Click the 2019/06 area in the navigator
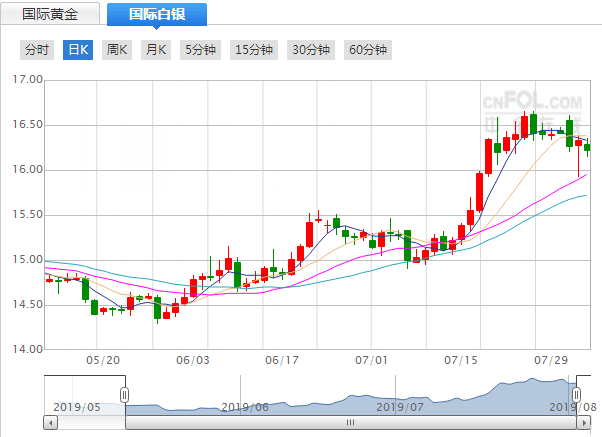This screenshot has width=602, height=437. point(245,407)
